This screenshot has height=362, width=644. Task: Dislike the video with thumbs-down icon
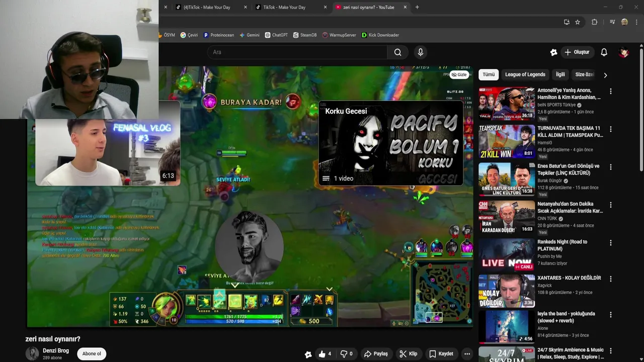coord(347,354)
